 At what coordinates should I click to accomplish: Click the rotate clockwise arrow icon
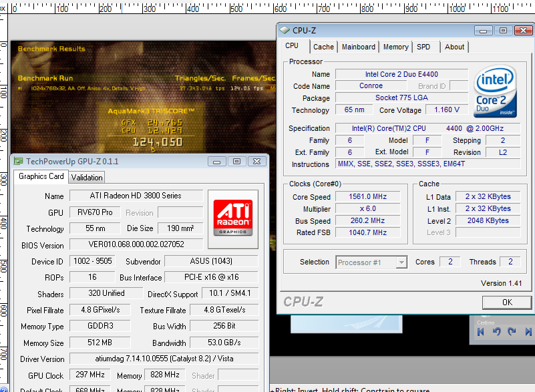(x=512, y=332)
